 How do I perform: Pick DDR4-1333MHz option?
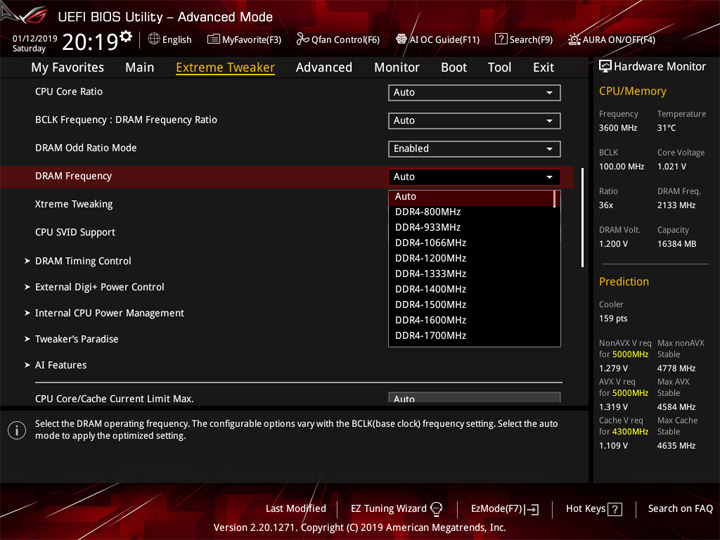(472, 274)
